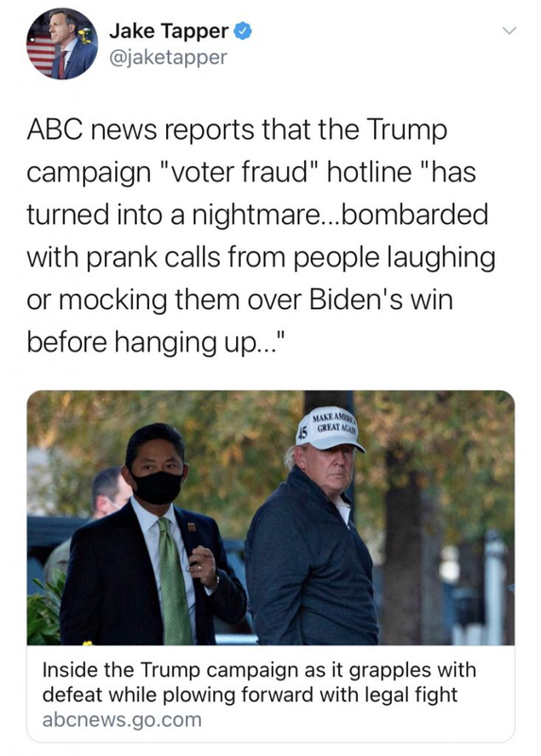Click the green tie in the photo
Image resolution: width=541 pixels, height=756 pixels.
[x=175, y=581]
